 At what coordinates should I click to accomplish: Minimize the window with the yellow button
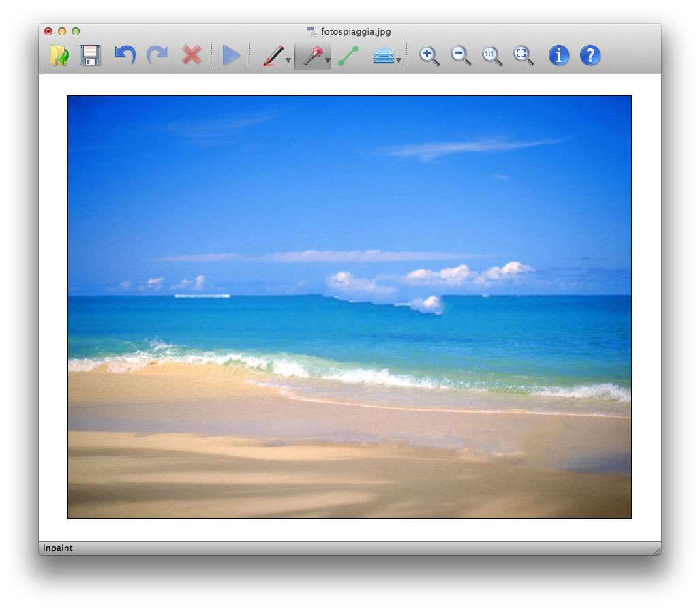(x=62, y=31)
